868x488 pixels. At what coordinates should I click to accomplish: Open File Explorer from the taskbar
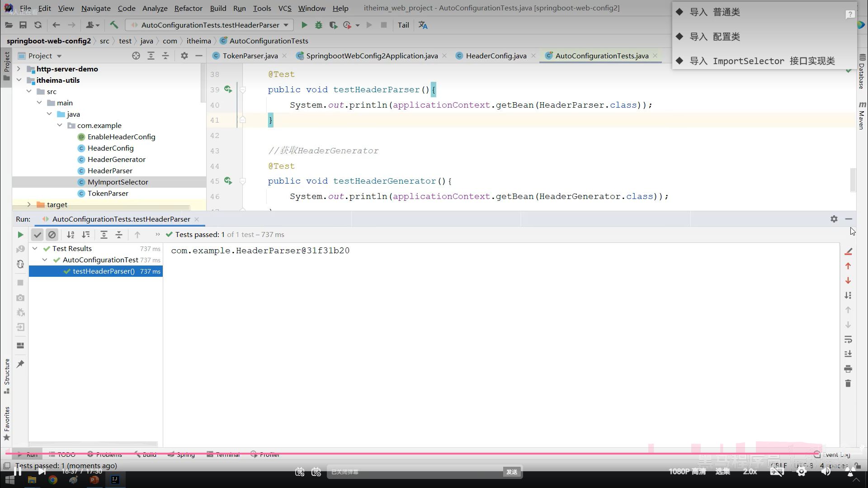[32, 480]
